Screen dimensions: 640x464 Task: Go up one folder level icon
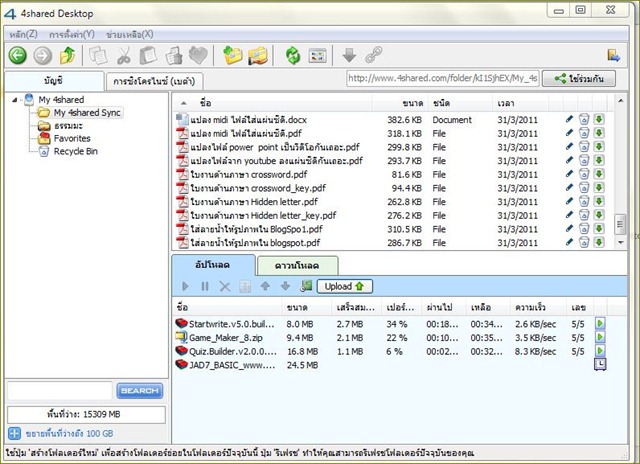tap(67, 56)
